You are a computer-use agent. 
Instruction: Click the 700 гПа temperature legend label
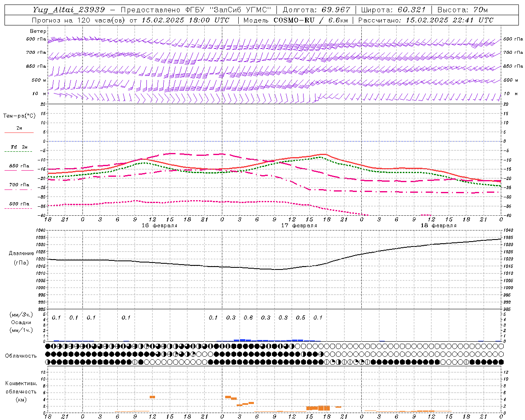(19, 185)
